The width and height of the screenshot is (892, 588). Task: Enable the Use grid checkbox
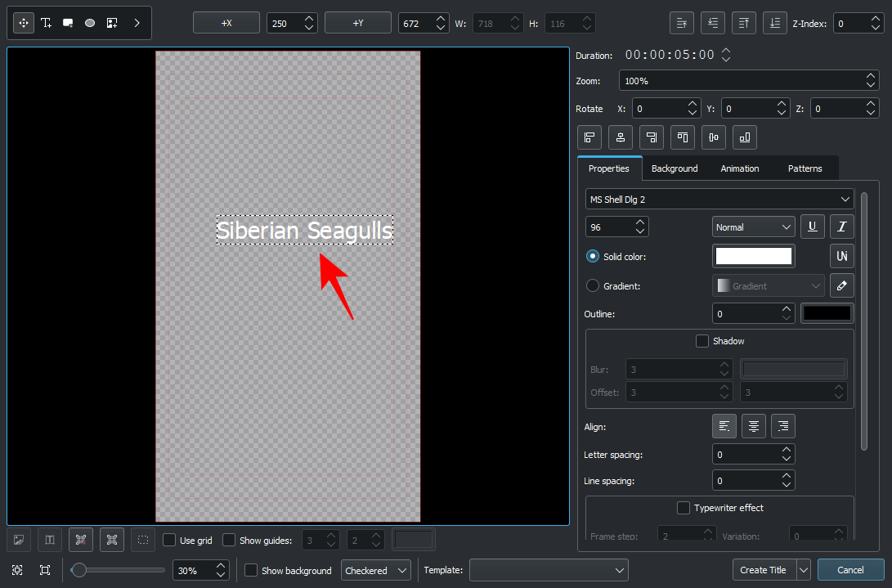pyautogui.click(x=169, y=541)
